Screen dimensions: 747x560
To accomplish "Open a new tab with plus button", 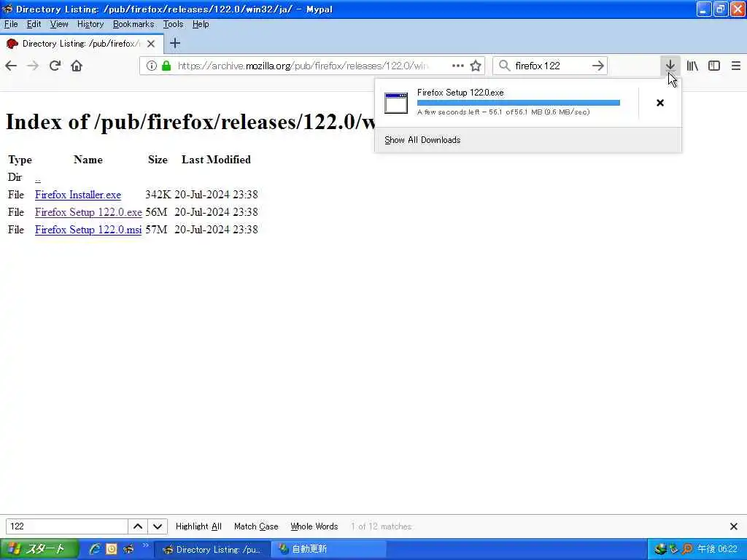I will tap(175, 43).
